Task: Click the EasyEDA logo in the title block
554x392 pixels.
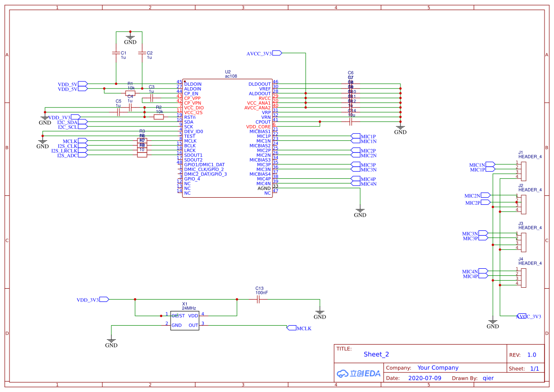Action: pos(359,374)
